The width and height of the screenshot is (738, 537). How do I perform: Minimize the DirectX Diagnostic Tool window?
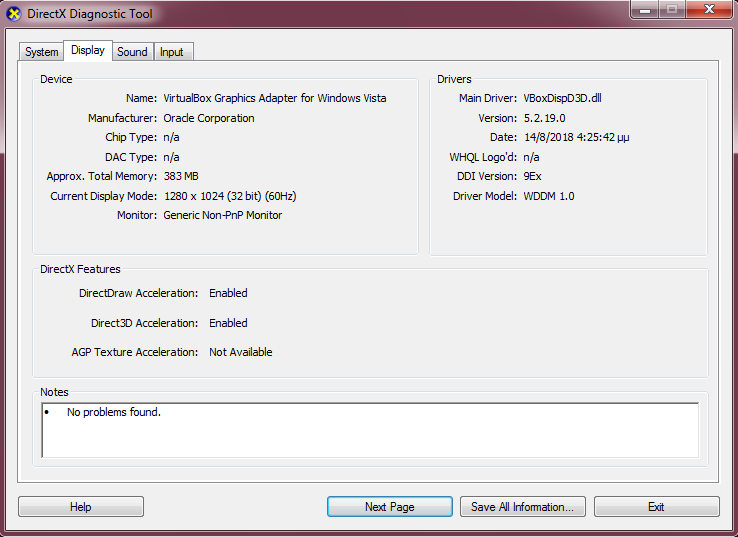click(x=645, y=9)
